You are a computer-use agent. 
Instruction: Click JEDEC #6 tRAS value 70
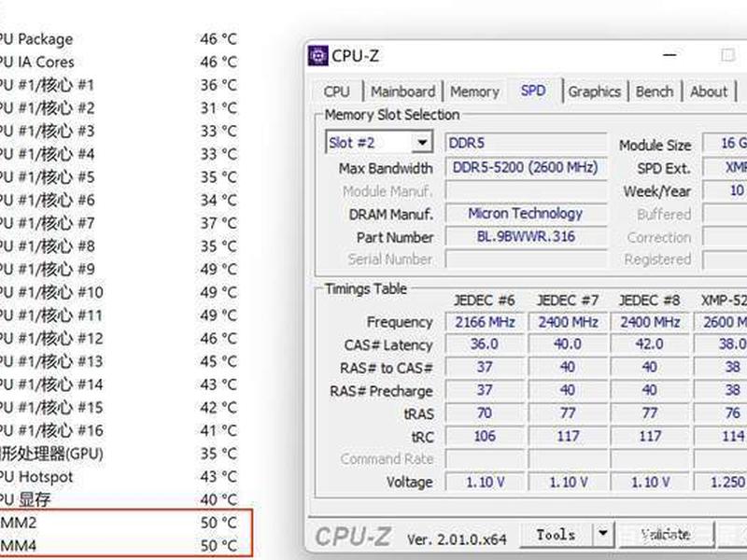click(485, 413)
